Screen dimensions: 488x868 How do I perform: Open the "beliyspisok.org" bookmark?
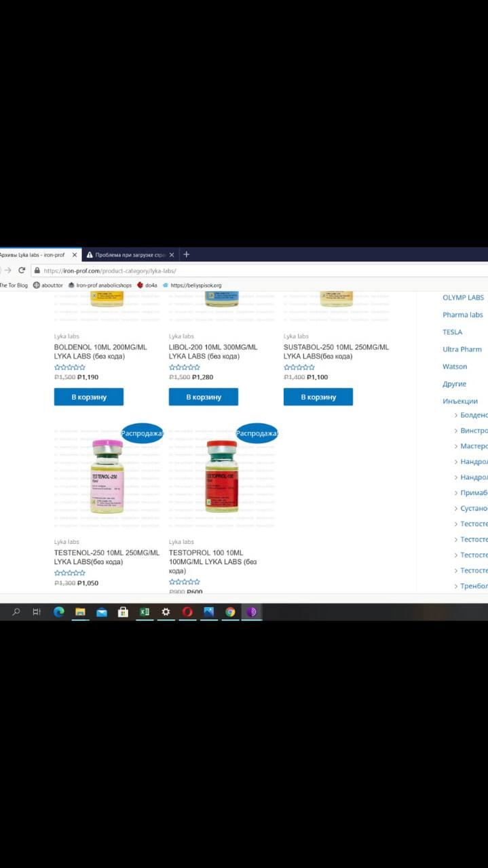(x=195, y=285)
